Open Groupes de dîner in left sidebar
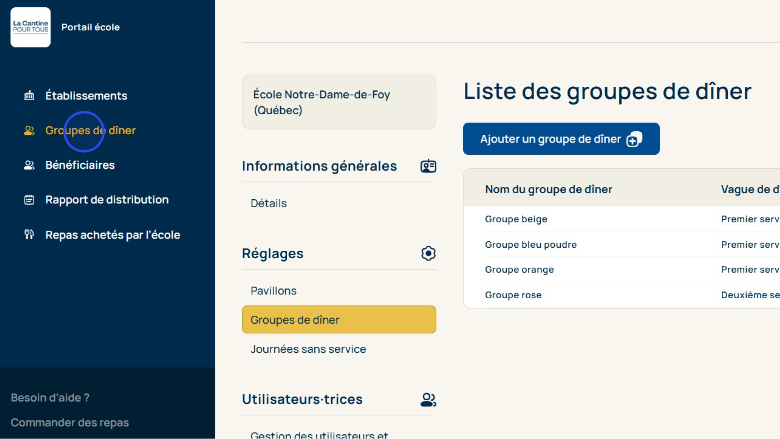Screen dimensions: 780x439 click(90, 130)
